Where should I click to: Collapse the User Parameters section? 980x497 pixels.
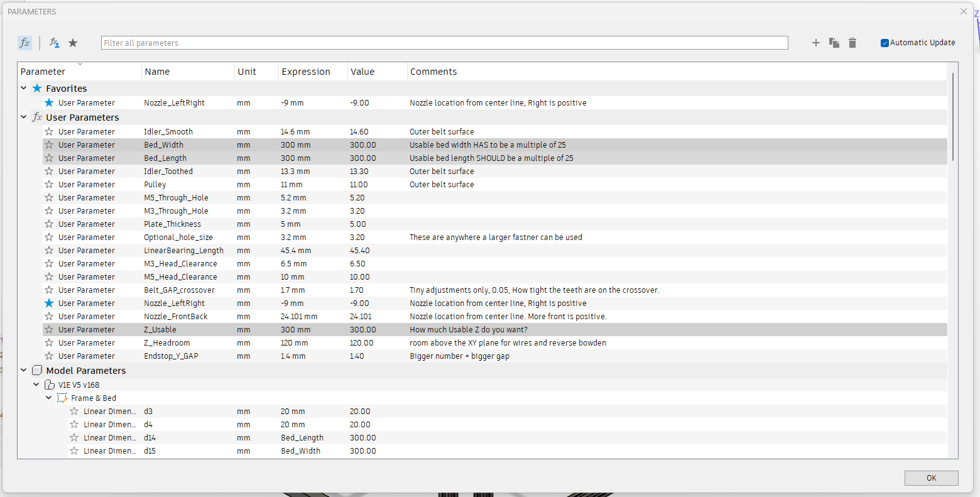(x=23, y=117)
